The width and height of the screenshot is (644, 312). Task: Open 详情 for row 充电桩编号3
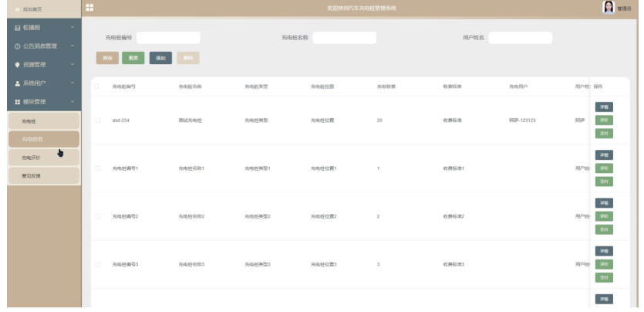tap(604, 251)
